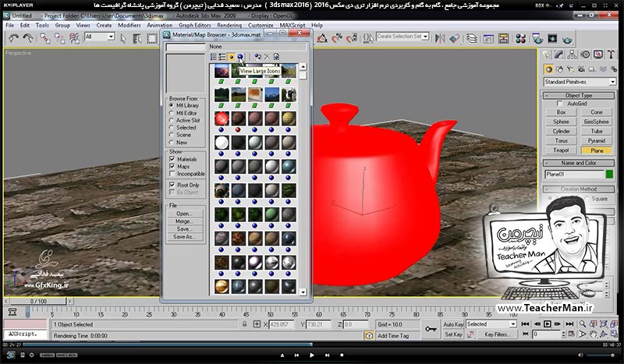Collapse the Object Type rollout

(578, 95)
